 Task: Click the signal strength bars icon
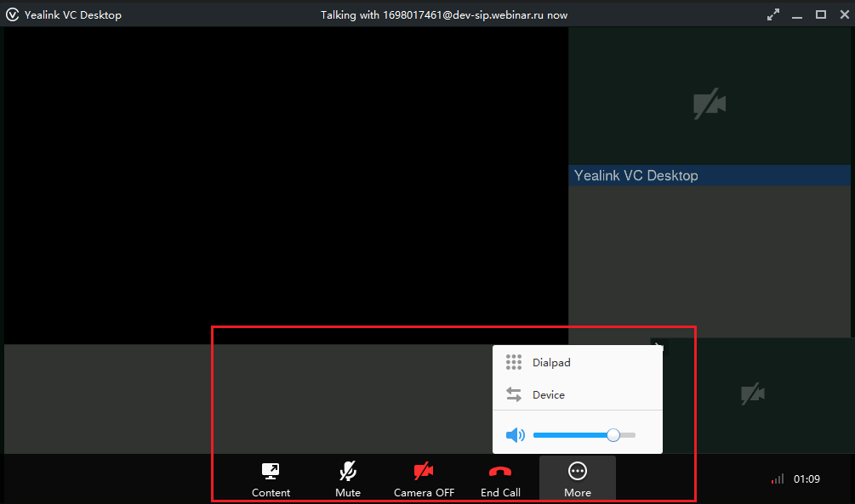[778, 479]
